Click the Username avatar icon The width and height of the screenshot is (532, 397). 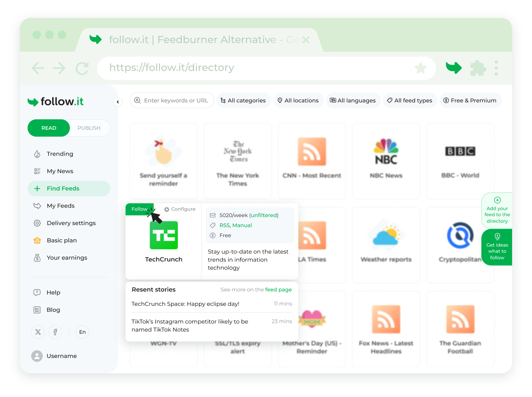point(37,356)
